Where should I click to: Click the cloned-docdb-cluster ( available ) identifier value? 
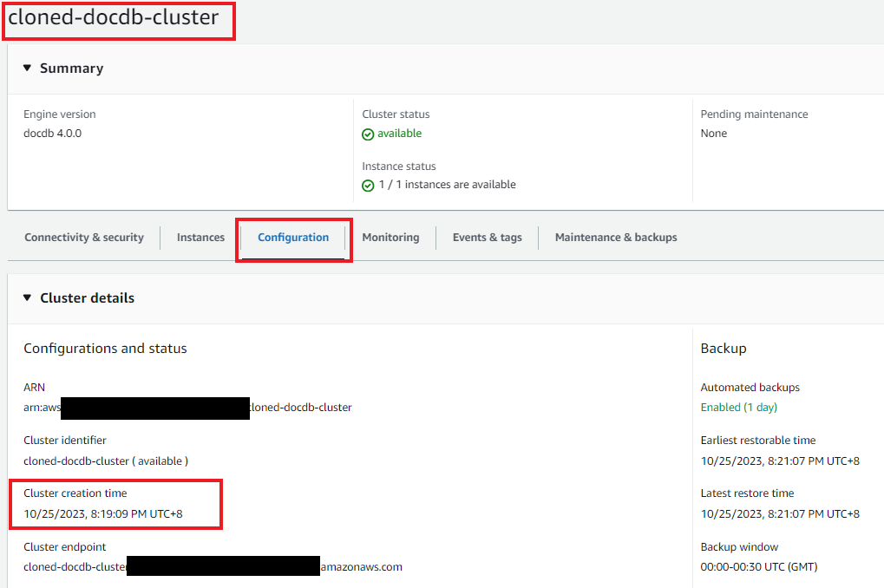[106, 461]
